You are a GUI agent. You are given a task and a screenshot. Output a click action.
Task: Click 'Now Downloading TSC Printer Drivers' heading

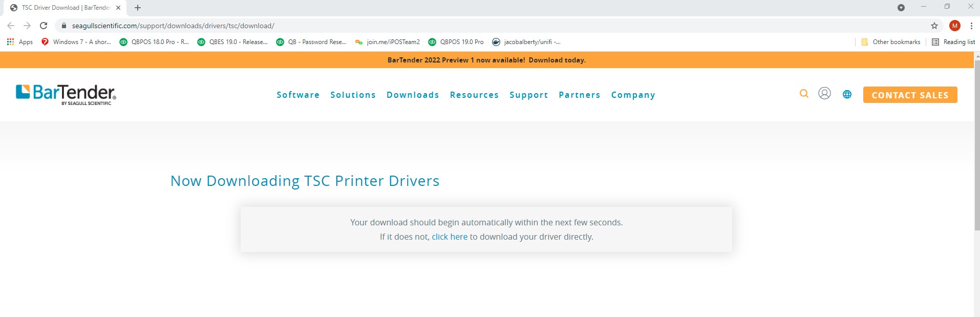coord(305,181)
